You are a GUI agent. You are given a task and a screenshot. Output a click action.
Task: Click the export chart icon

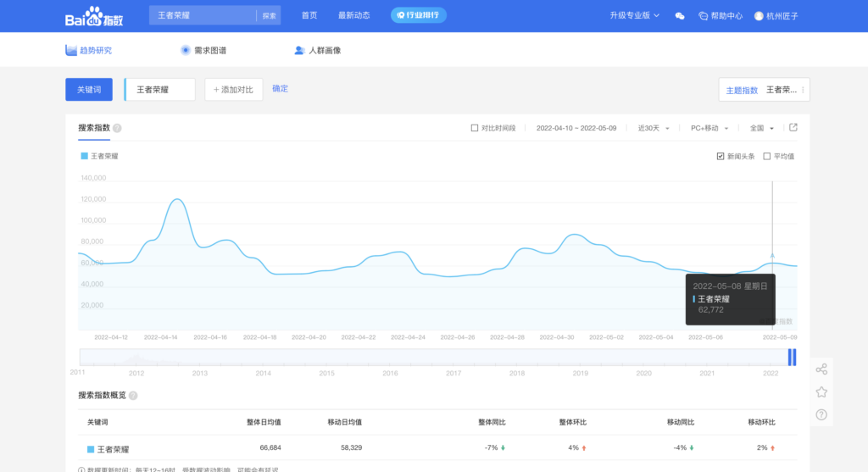[x=793, y=127]
